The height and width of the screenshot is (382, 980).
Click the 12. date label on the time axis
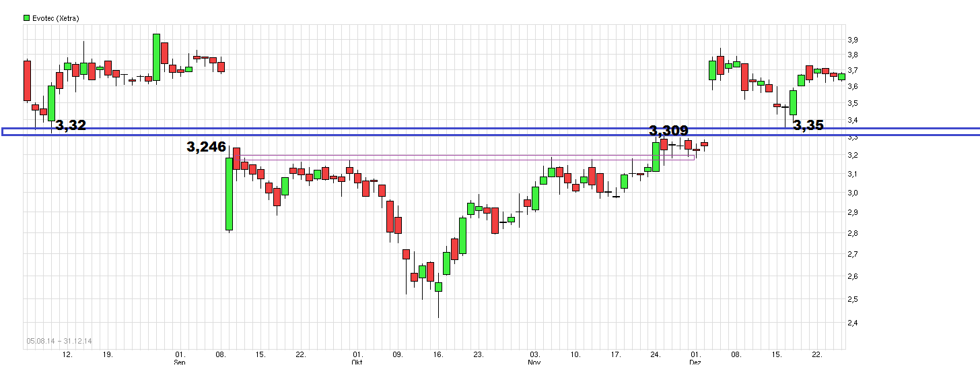[67, 354]
